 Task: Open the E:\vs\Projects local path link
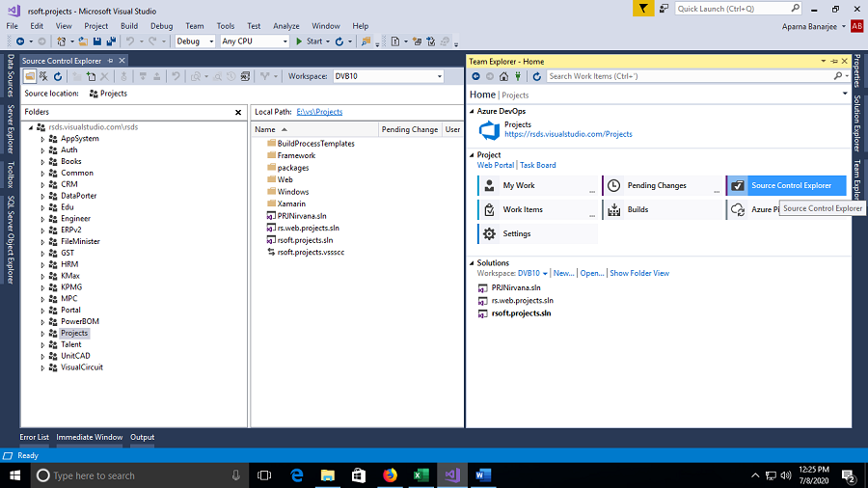319,112
